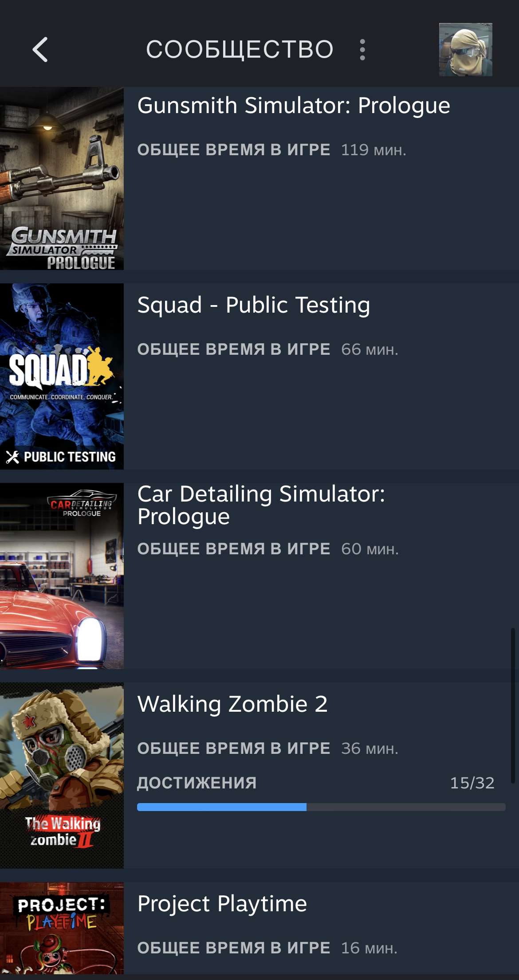Select the Car Detailing Simulator cover art
Viewport: 519px width, 980px height.
click(62, 576)
